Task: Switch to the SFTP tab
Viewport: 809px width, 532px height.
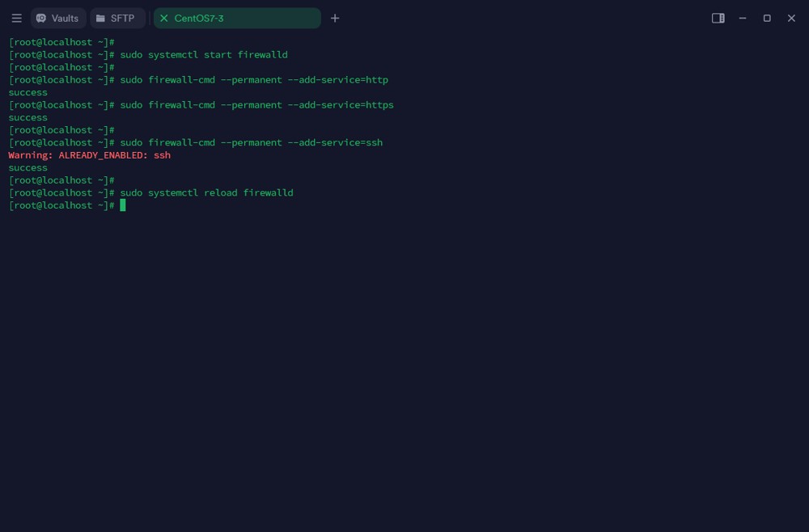Action: (x=117, y=18)
